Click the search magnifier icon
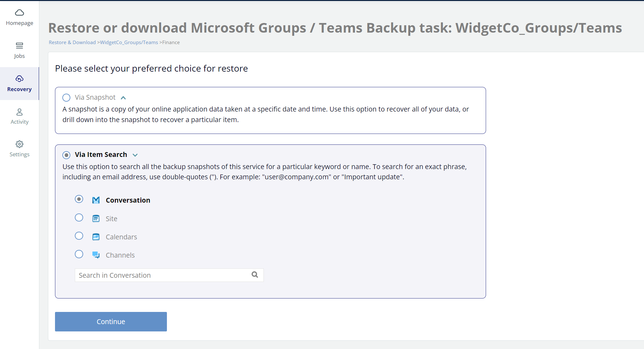The image size is (644, 349). [255, 275]
